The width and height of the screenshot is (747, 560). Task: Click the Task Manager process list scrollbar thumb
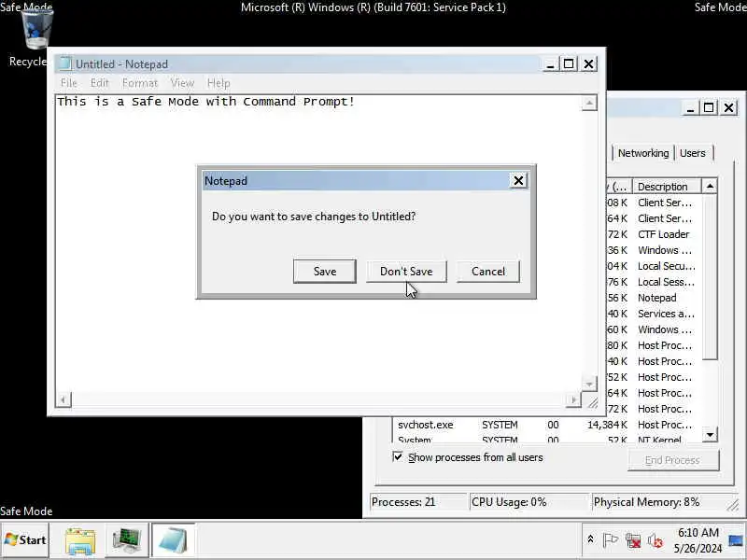coord(710,276)
